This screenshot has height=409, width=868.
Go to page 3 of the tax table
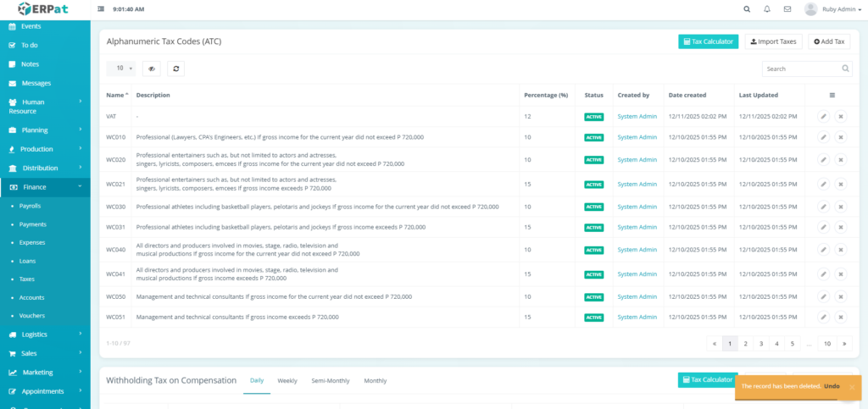pyautogui.click(x=760, y=344)
